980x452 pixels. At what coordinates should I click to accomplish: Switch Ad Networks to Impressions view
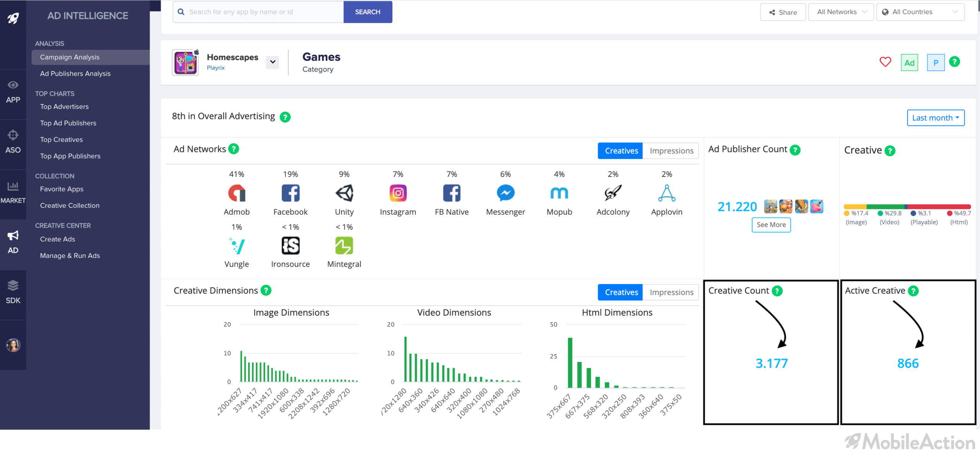click(x=671, y=151)
